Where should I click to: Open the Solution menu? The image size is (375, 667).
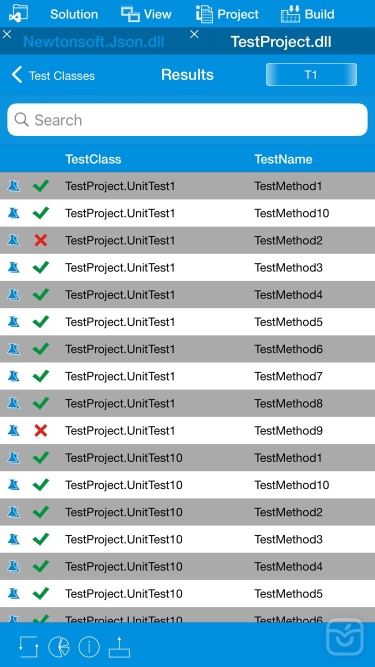point(74,14)
